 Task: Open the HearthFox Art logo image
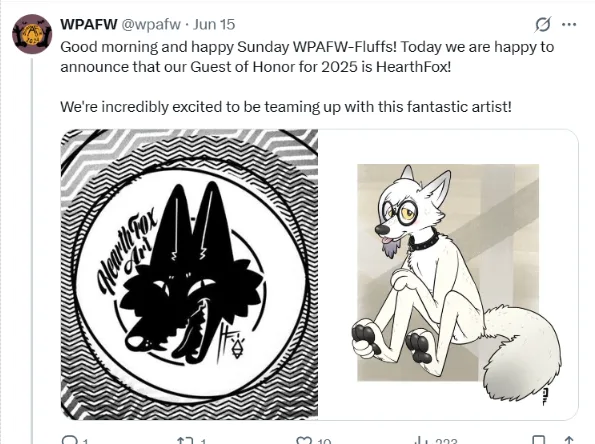click(189, 274)
